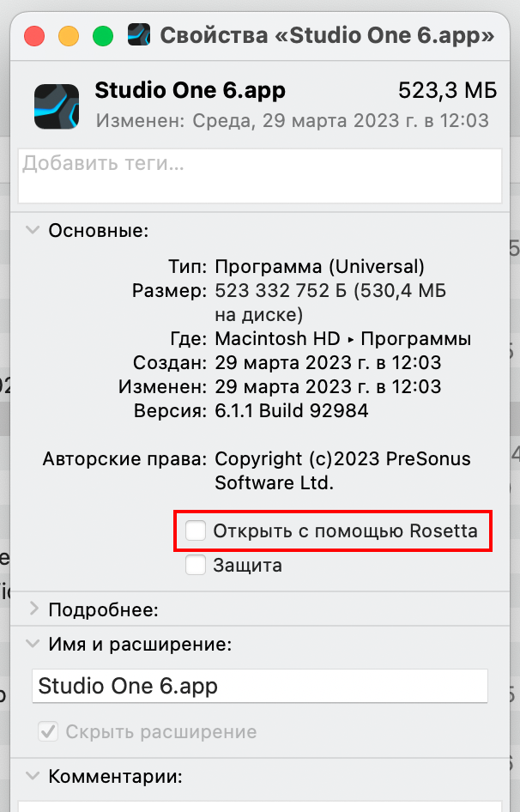Click the 523,3 МБ size in header
The image size is (520, 812).
click(x=447, y=91)
